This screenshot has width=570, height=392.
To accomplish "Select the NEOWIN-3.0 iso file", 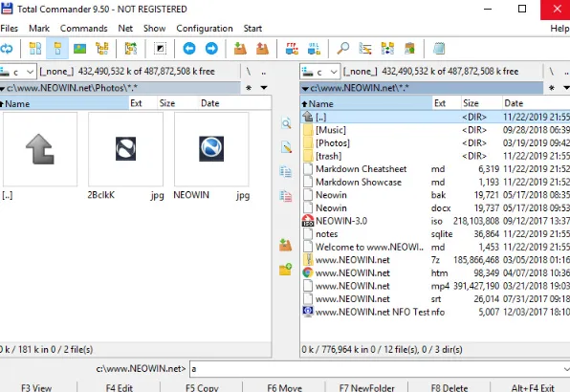I will (x=435, y=221).
